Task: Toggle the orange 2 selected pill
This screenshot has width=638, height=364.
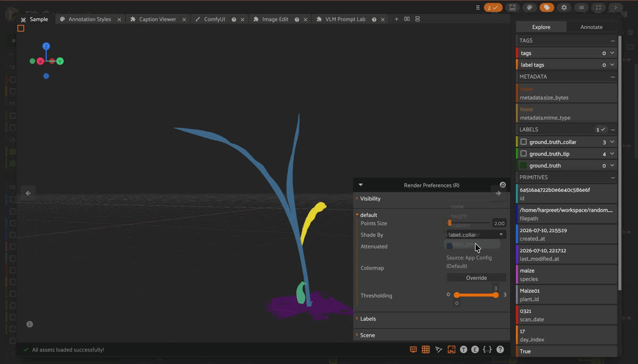Action: [x=493, y=7]
